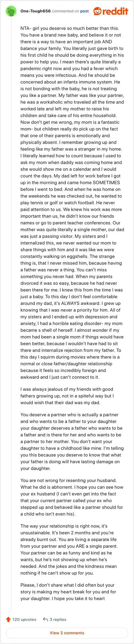Click the "View 3 comments" button
This screenshot has height=644, width=134.
point(67,633)
